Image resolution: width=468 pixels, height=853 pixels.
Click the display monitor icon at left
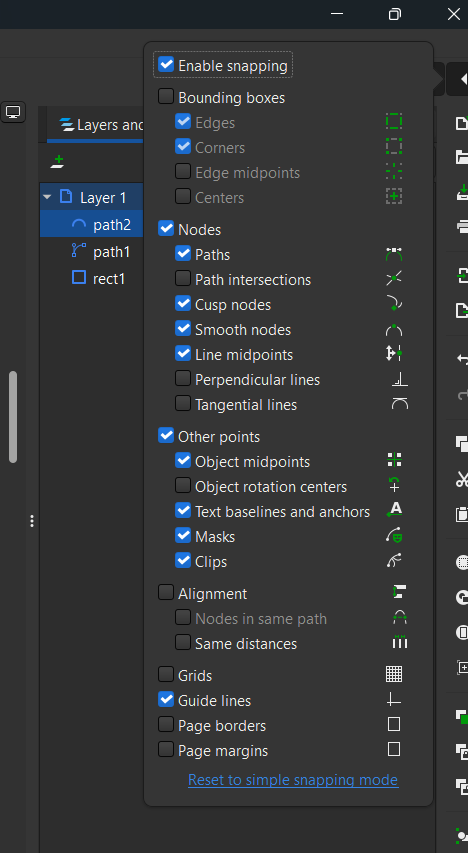point(13,112)
